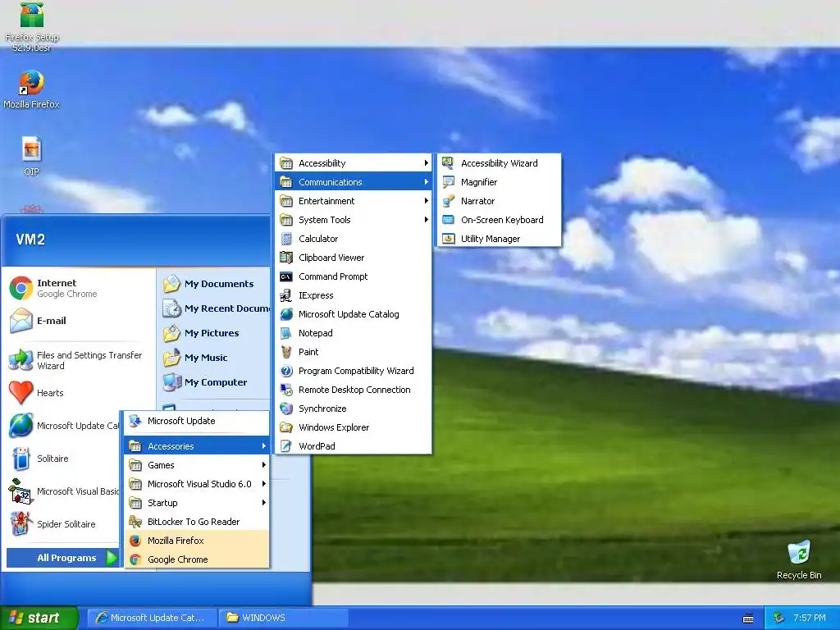This screenshot has width=840, height=630.
Task: Select Microsoft Update in All Programs
Action: (x=197, y=421)
